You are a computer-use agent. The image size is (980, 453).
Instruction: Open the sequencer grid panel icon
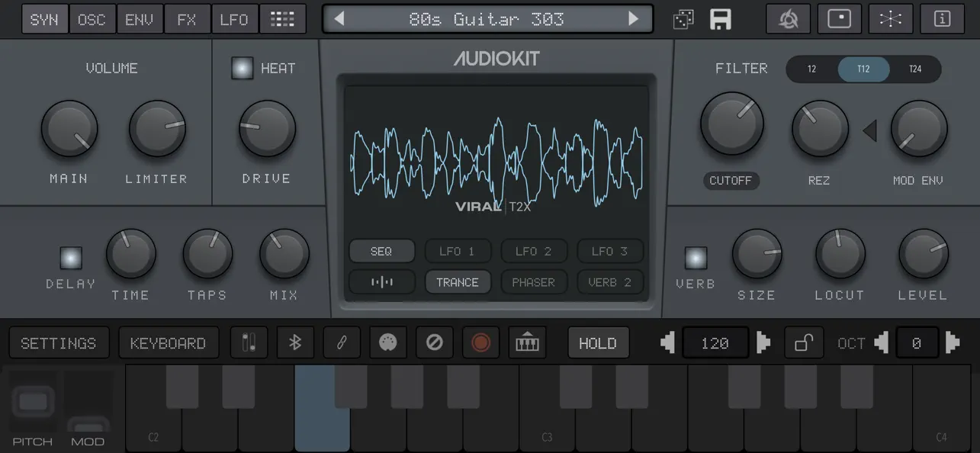(x=282, y=20)
